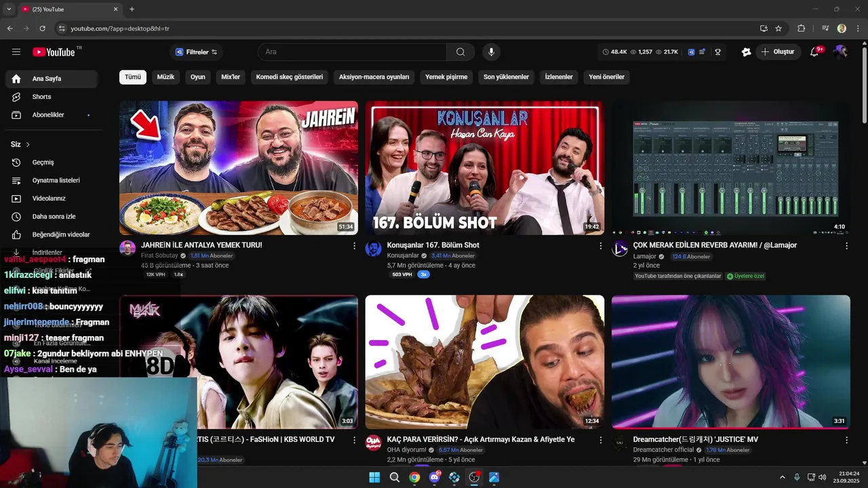Select the Mix'ler filter chip
The image size is (868, 488).
(231, 77)
